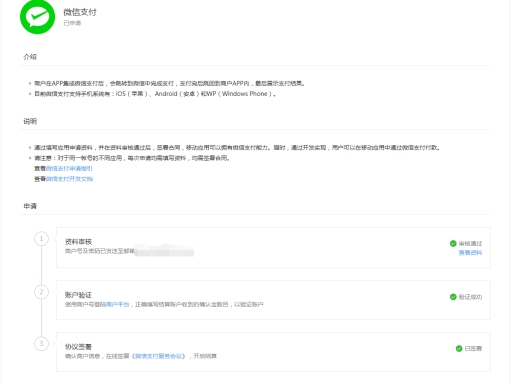Click the 说明 section heading
Viewport: 511px width, 385px height.
[30, 121]
